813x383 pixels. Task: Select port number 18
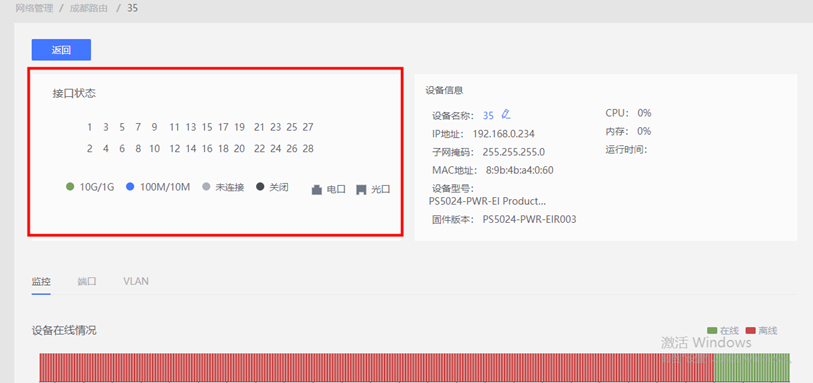coord(223,149)
